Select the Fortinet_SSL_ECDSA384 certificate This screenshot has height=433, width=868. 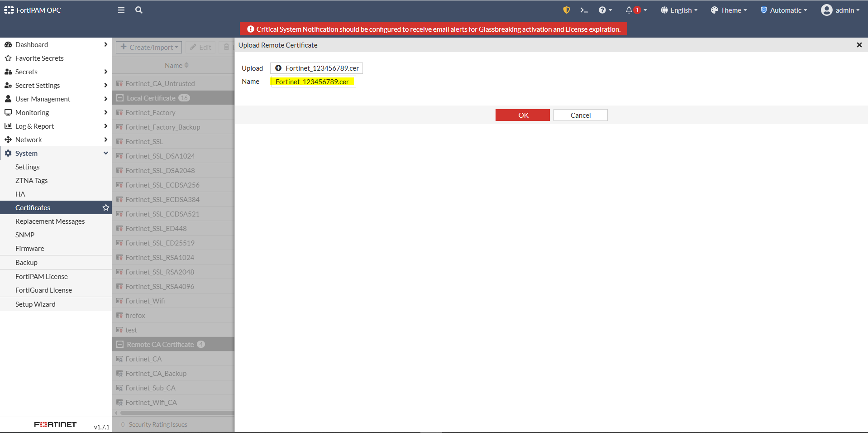(173, 199)
